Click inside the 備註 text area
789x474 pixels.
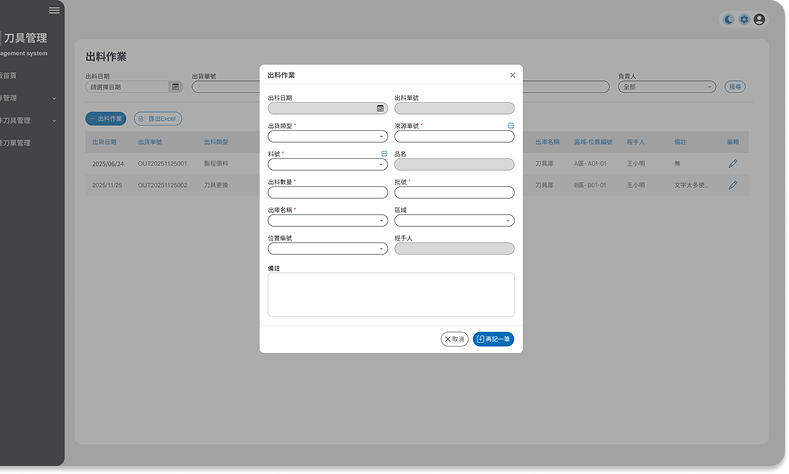[x=391, y=295]
